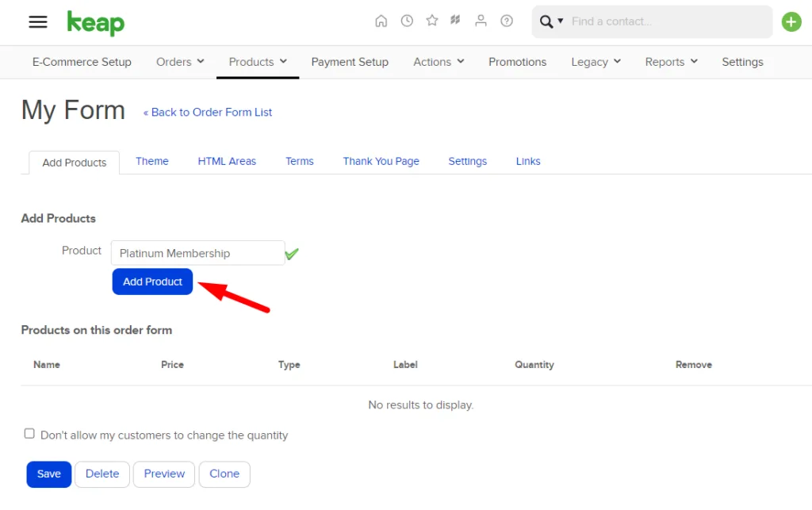Image resolution: width=812 pixels, height=510 pixels.
Task: Expand the Products dropdown menu
Action: click(x=258, y=62)
